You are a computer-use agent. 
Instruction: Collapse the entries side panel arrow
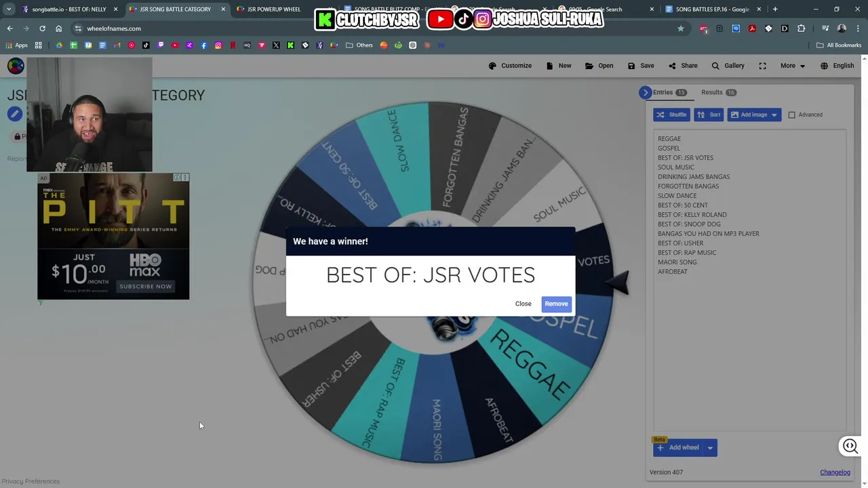tap(646, 92)
